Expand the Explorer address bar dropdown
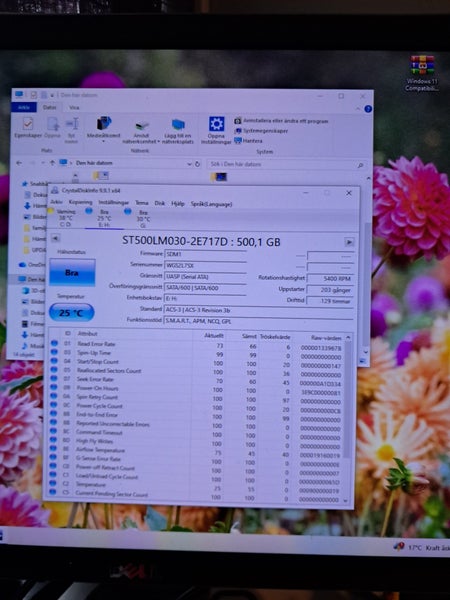Image resolution: width=450 pixels, height=600 pixels. [189, 164]
